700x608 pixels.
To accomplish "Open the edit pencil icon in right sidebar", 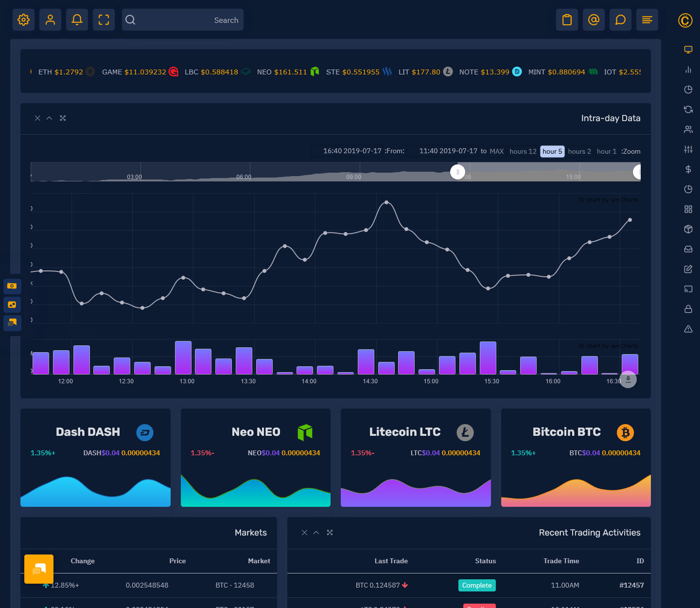I will (688, 269).
